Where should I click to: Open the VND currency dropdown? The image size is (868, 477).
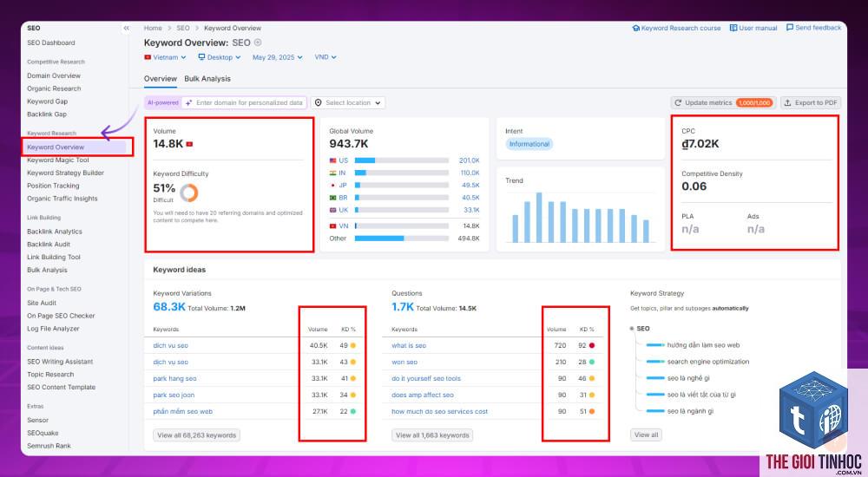pyautogui.click(x=325, y=57)
